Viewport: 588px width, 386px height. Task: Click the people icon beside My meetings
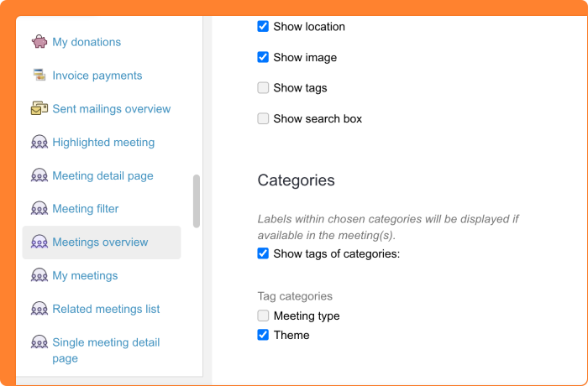coord(39,275)
